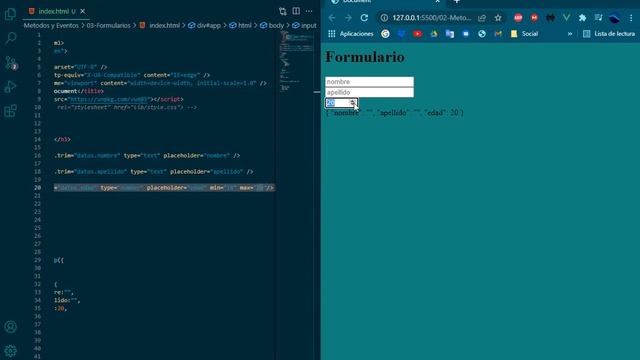Go back in the browser
640x360 pixels.
(x=332, y=18)
